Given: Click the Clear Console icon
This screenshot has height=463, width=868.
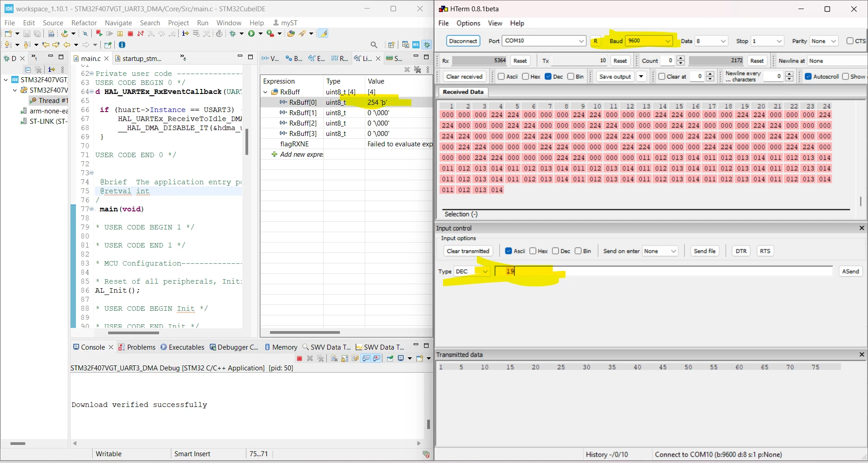Looking at the screenshot, I should pyautogui.click(x=334, y=358).
